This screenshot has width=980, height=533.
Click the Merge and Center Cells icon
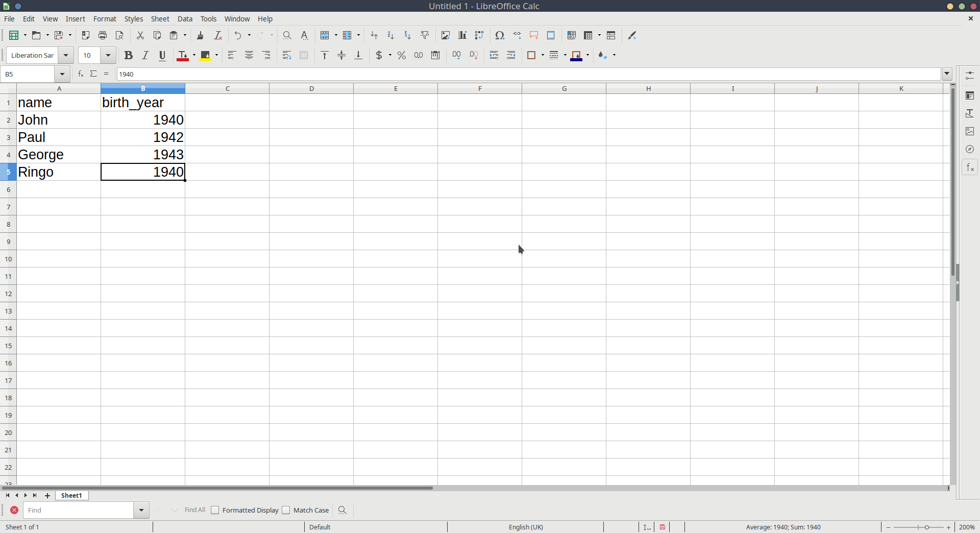(304, 55)
